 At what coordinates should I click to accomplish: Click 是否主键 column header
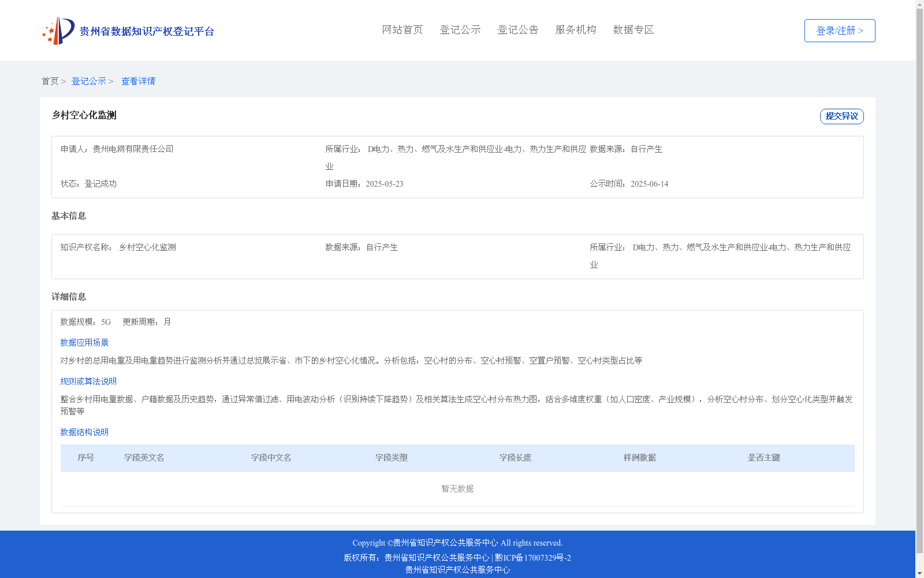[764, 458]
